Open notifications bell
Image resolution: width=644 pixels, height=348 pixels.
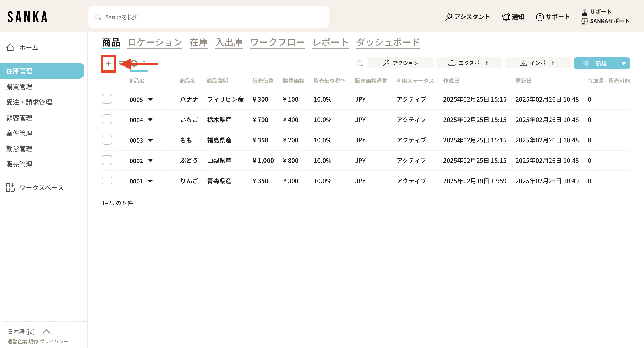click(506, 17)
